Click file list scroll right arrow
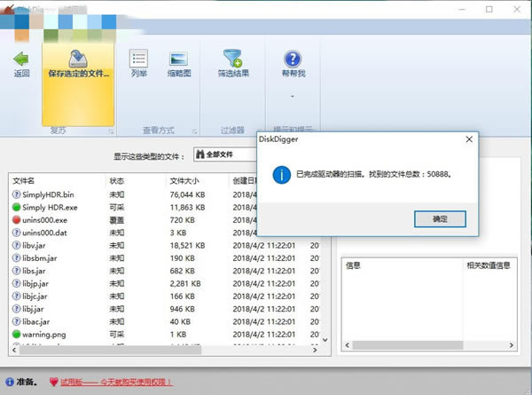532x395 pixels. [315, 350]
